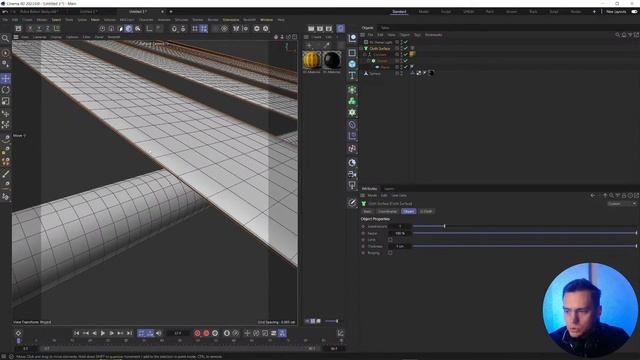Image resolution: width=640 pixels, height=360 pixels.
Task: Toggle the sound speaker icon in timeline
Action: [159, 333]
